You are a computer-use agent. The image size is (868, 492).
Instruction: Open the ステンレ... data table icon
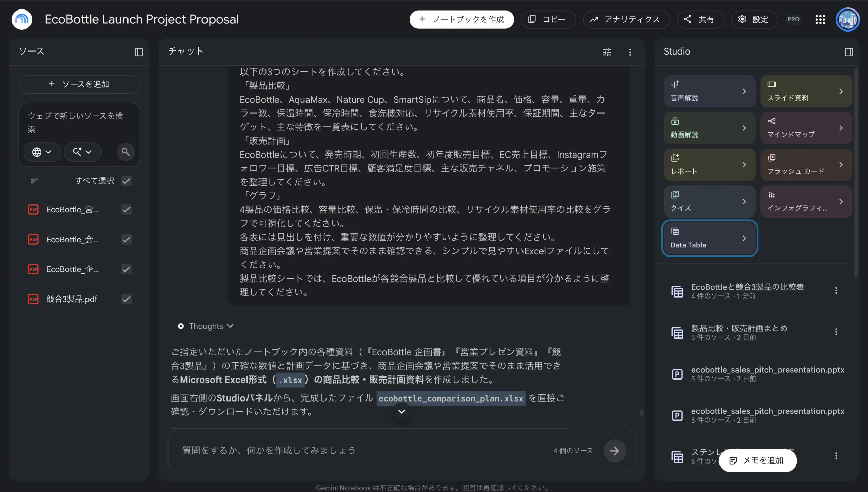[677, 456]
